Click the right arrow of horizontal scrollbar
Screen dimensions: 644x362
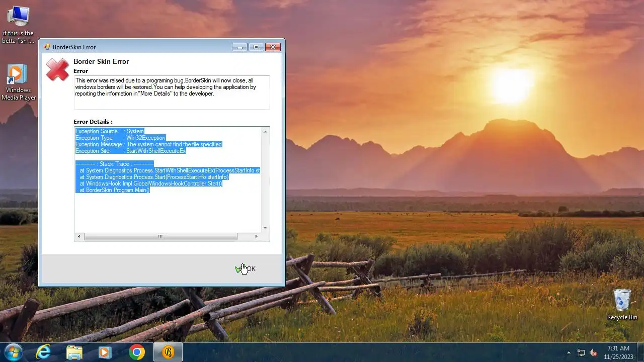pyautogui.click(x=256, y=236)
